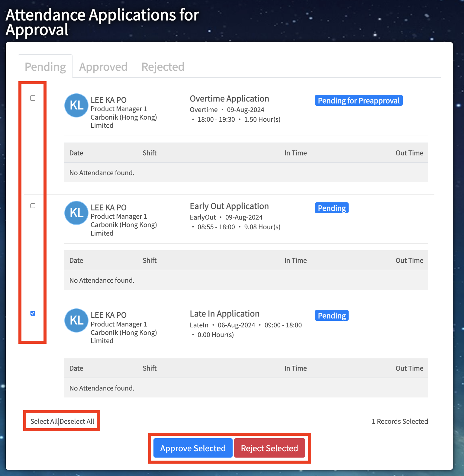Tick the Overtime Application checkbox
464x476 pixels.
tap(33, 98)
